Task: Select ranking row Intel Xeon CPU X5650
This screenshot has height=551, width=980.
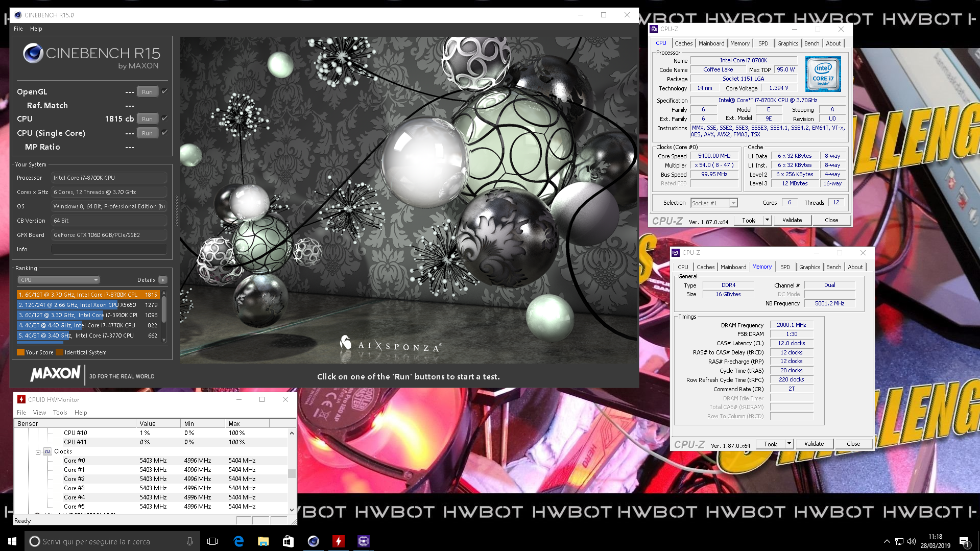Action: (x=88, y=305)
